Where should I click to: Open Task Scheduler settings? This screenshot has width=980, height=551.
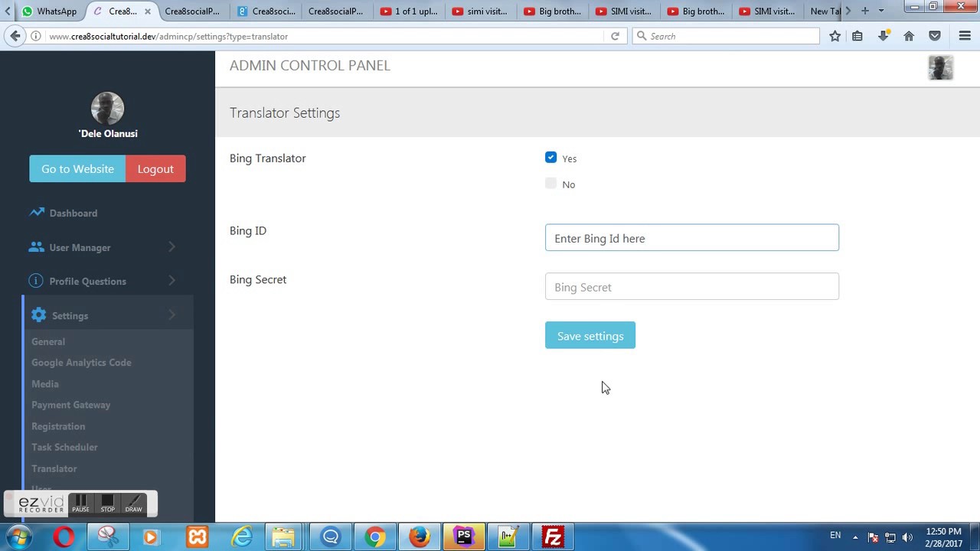tap(64, 447)
